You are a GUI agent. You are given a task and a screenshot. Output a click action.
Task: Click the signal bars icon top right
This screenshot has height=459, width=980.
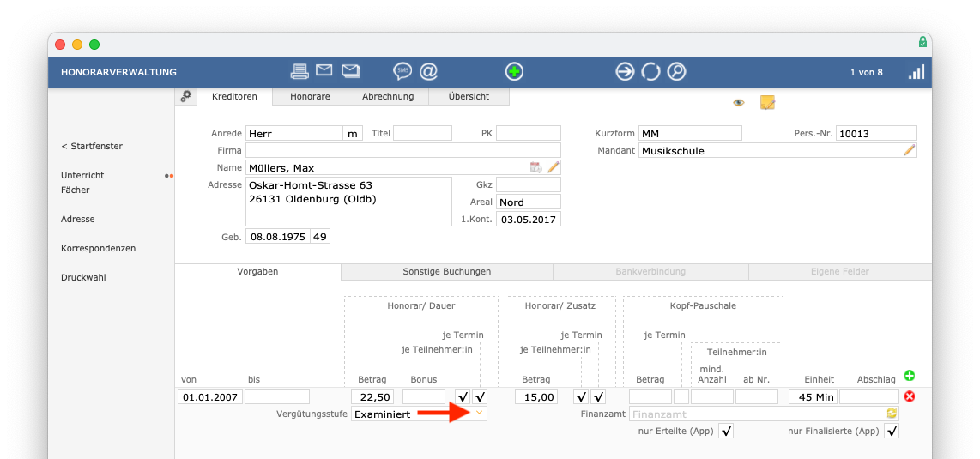[x=916, y=72]
